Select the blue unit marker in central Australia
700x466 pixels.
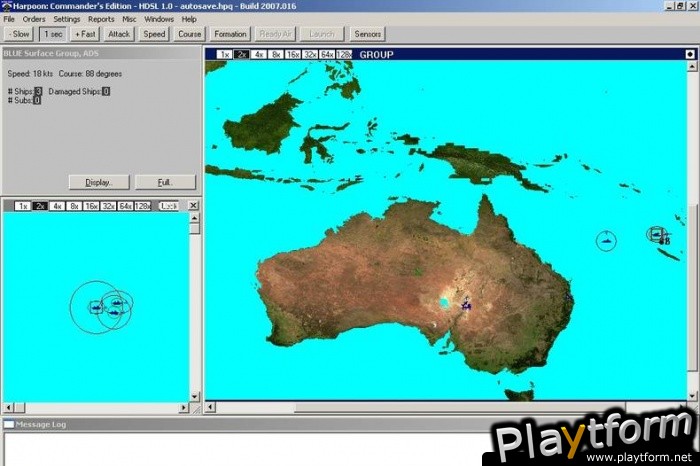466,304
